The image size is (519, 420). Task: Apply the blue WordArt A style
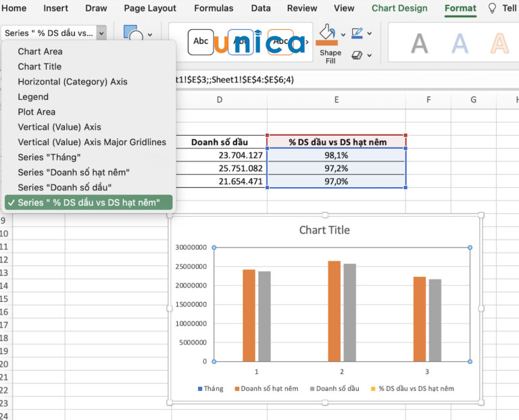pos(460,44)
